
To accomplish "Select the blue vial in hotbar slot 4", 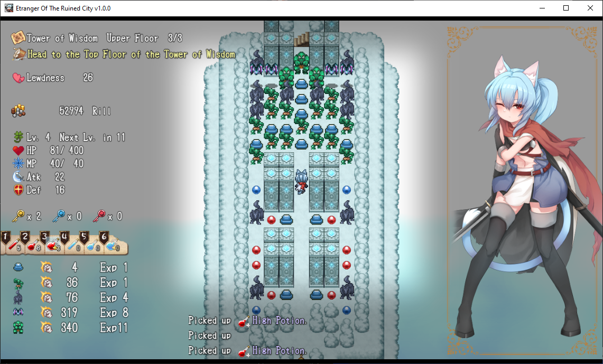I will [73, 245].
